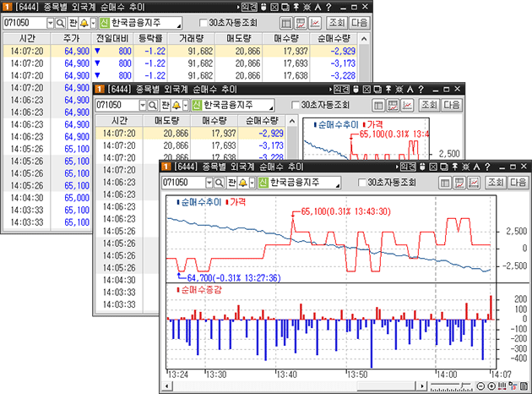
Task: Select the -3,173 net buy cell in back window
Action: (334, 63)
